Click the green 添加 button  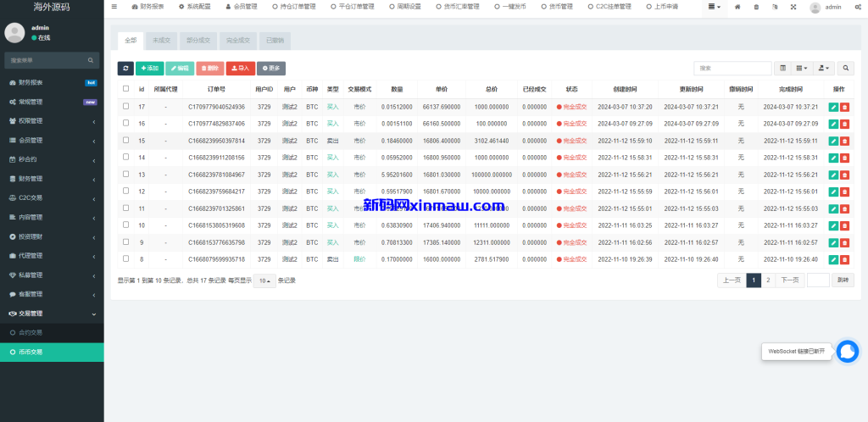point(149,68)
